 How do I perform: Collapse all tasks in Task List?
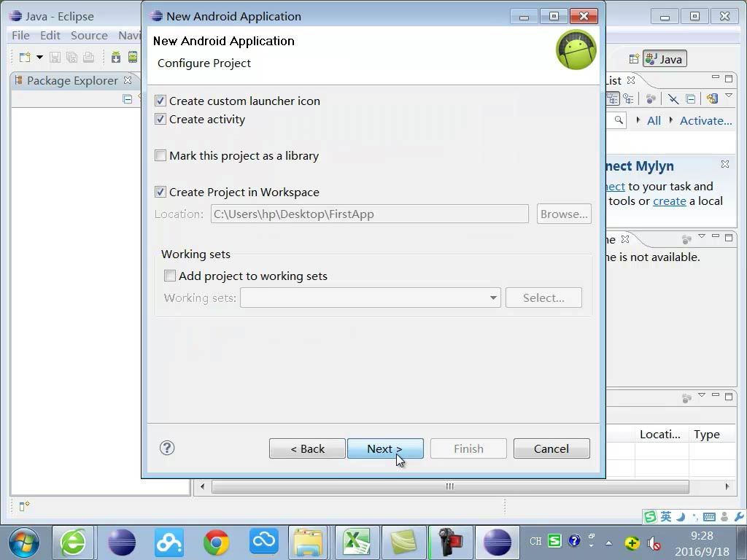click(x=690, y=98)
